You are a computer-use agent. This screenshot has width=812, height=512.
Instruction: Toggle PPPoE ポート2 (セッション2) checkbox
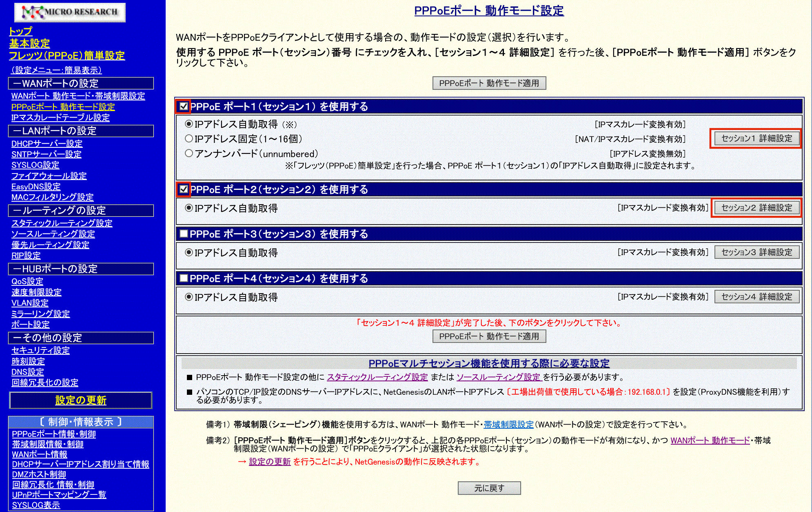pyautogui.click(x=184, y=189)
